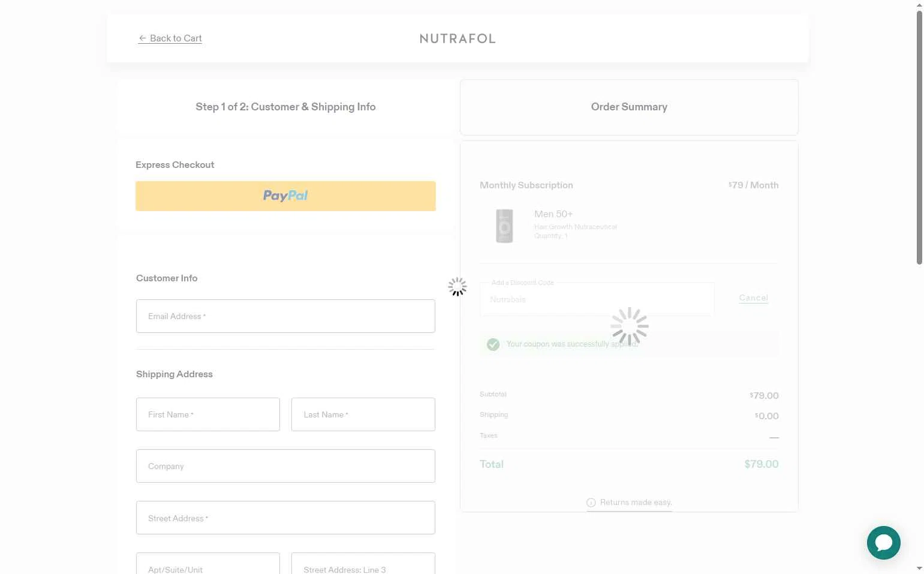Viewport: 924px width, 574px height.
Task: Focus the Email Address field
Action: 285,316
